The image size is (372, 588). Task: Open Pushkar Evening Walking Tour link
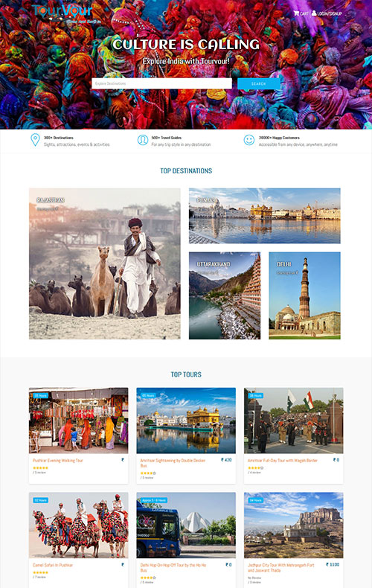tap(58, 461)
